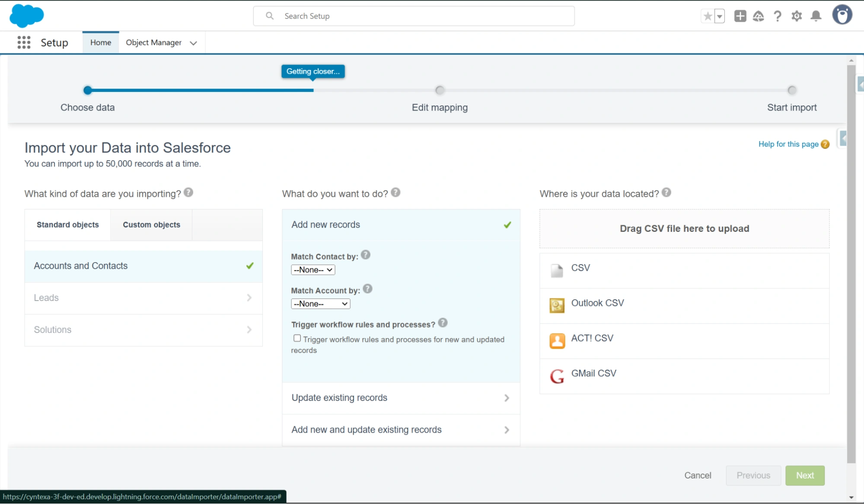Open the user avatar profile menu
Viewport: 864px width, 504px height.
pos(842,15)
